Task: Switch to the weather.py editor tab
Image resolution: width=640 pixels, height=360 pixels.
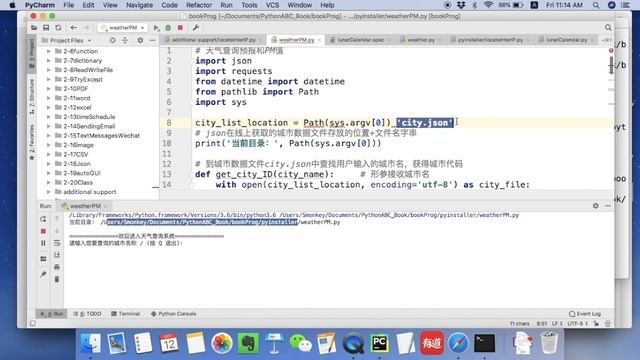Action: tap(420, 40)
